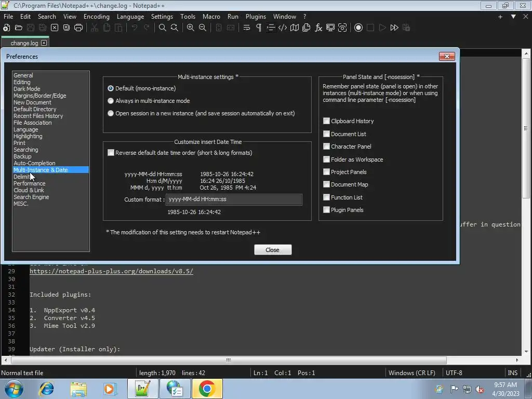Click the Custom format input field
This screenshot has height=399, width=532.
234,199
